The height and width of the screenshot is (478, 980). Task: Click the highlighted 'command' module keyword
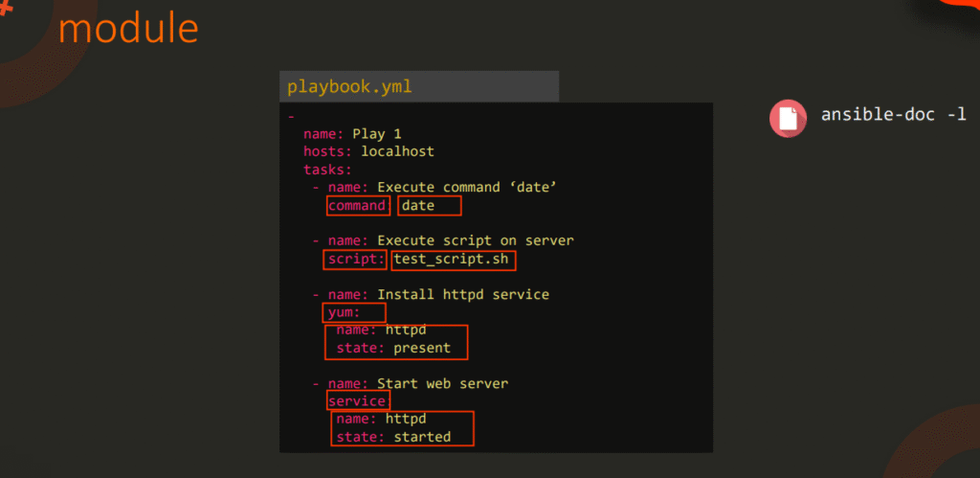pyautogui.click(x=358, y=206)
